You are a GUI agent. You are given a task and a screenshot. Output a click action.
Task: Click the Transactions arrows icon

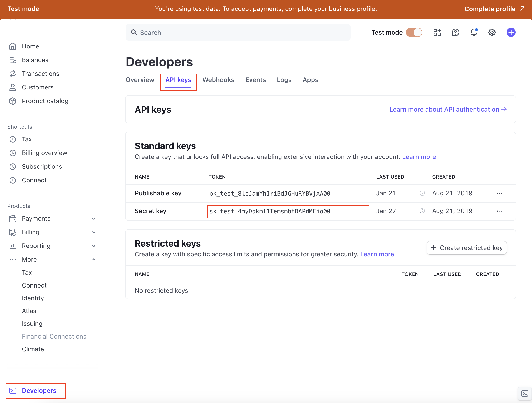tap(13, 74)
